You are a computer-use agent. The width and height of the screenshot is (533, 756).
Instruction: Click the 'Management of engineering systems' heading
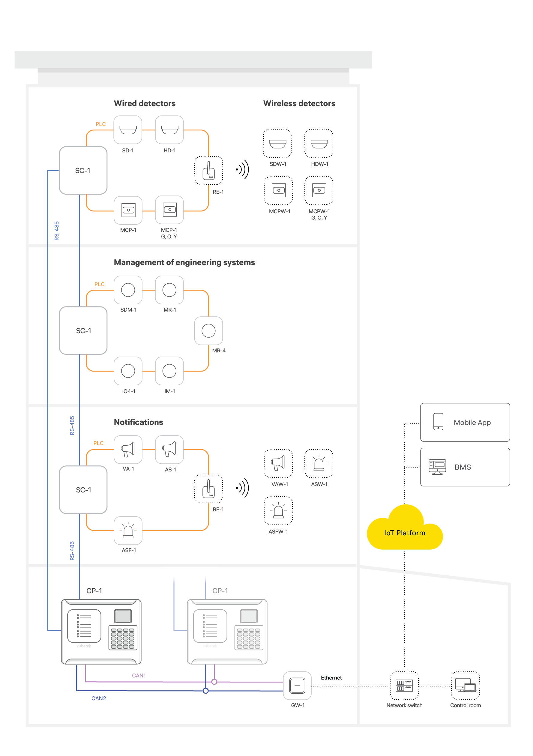pyautogui.click(x=184, y=262)
